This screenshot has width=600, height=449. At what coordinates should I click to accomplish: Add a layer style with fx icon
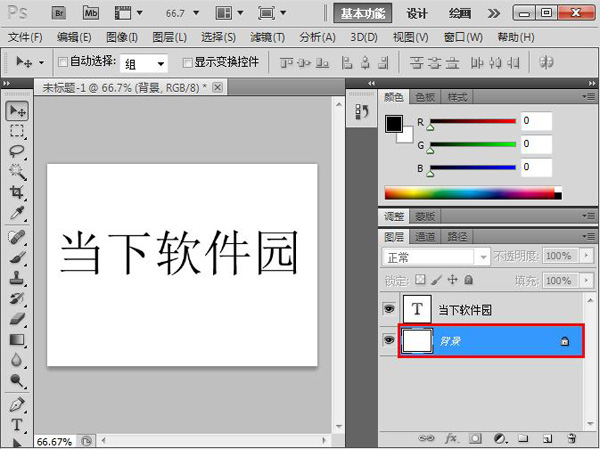tap(451, 438)
